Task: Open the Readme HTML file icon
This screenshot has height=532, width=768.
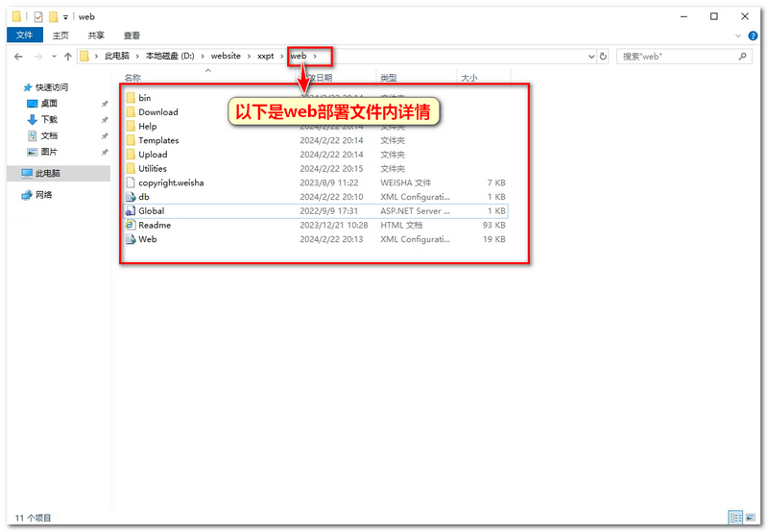Action: coord(130,225)
